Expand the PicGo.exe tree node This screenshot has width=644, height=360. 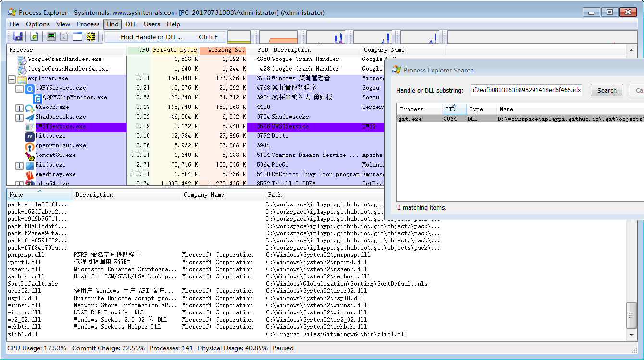click(x=19, y=166)
